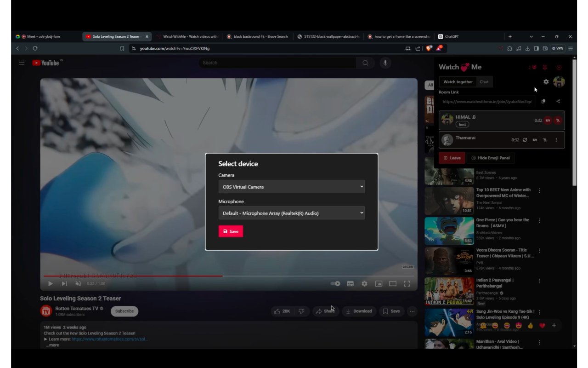
Task: Open a new browser tab
Action: 510,37
